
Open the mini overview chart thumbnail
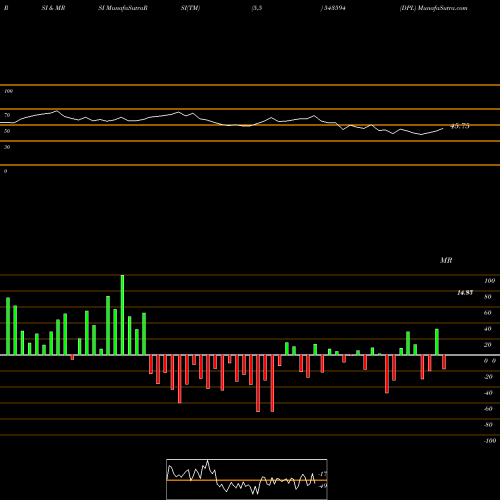click(x=247, y=479)
